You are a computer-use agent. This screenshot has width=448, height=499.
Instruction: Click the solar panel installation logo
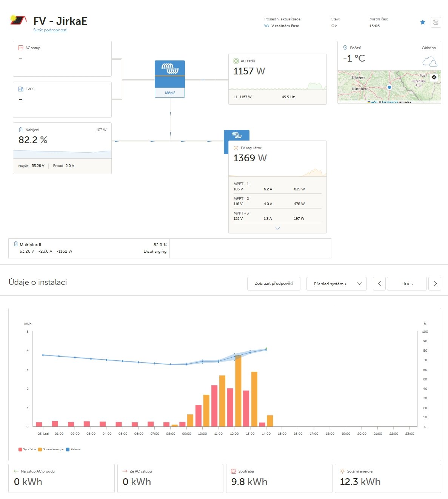18,20
